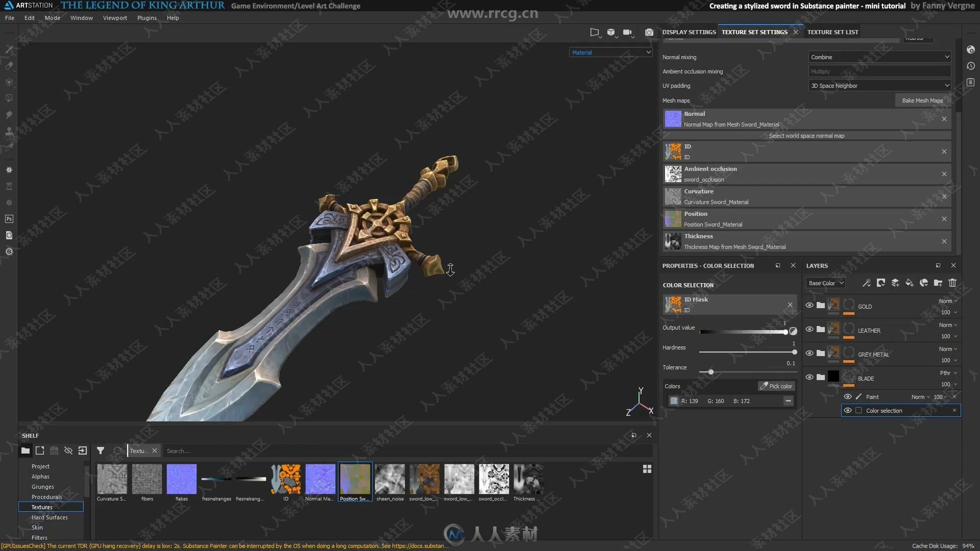The height and width of the screenshot is (551, 980).
Task: Select the Polygon Fill tool
Action: tap(9, 98)
